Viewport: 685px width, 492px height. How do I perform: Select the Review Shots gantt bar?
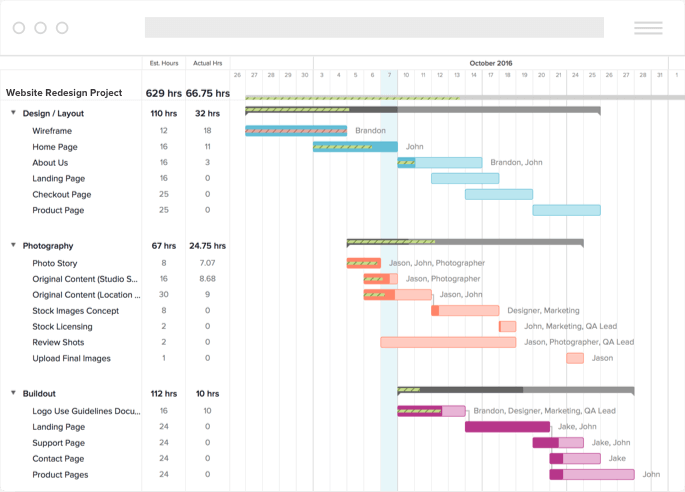click(448, 342)
